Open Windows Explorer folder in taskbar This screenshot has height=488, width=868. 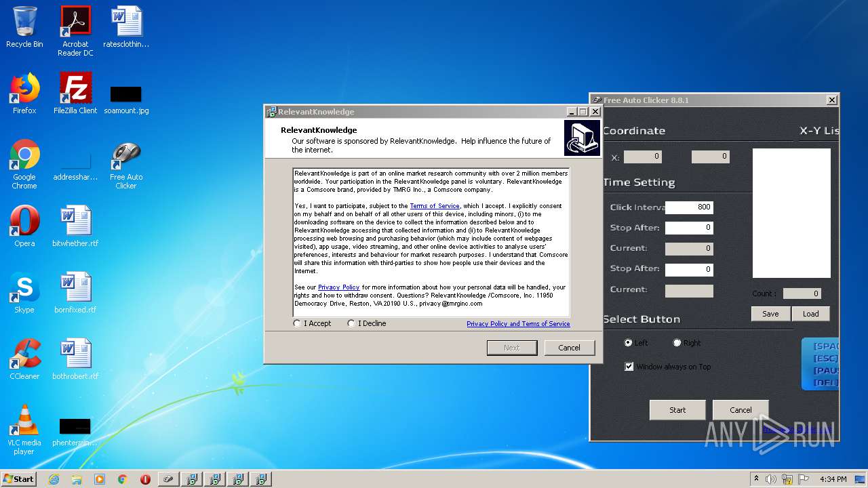click(x=77, y=479)
